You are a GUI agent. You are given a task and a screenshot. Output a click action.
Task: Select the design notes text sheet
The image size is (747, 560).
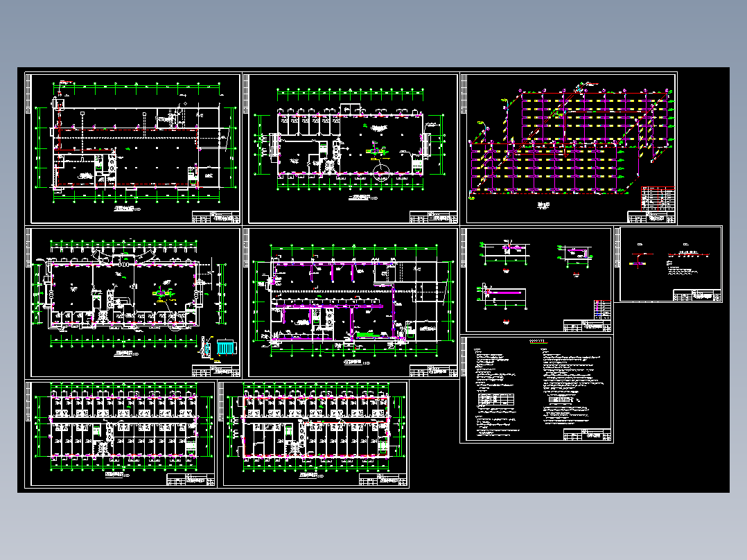[x=536, y=390]
